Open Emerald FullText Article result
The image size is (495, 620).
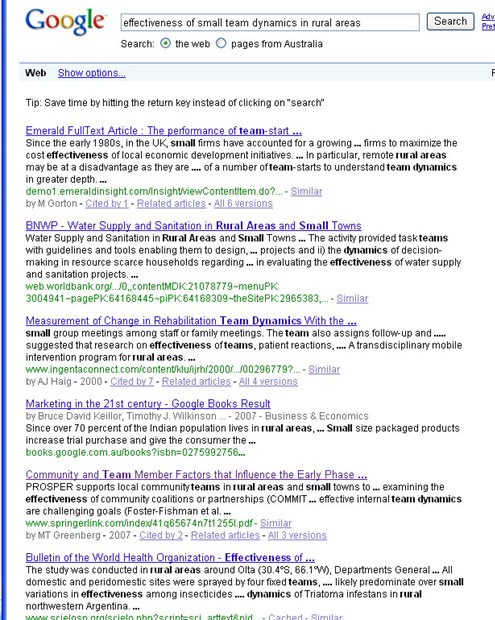(x=164, y=130)
